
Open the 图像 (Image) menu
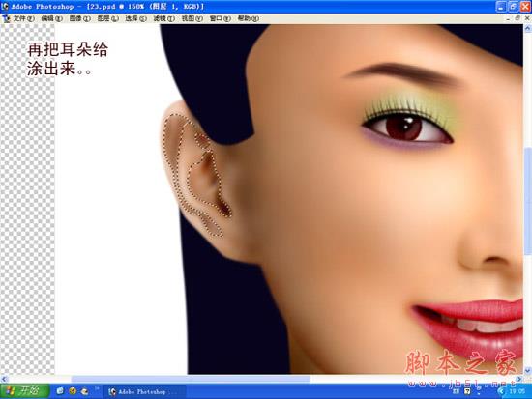(x=80, y=18)
